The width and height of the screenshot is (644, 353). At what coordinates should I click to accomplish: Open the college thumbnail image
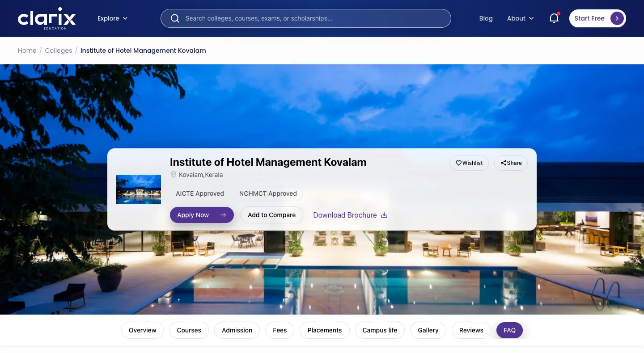(139, 189)
